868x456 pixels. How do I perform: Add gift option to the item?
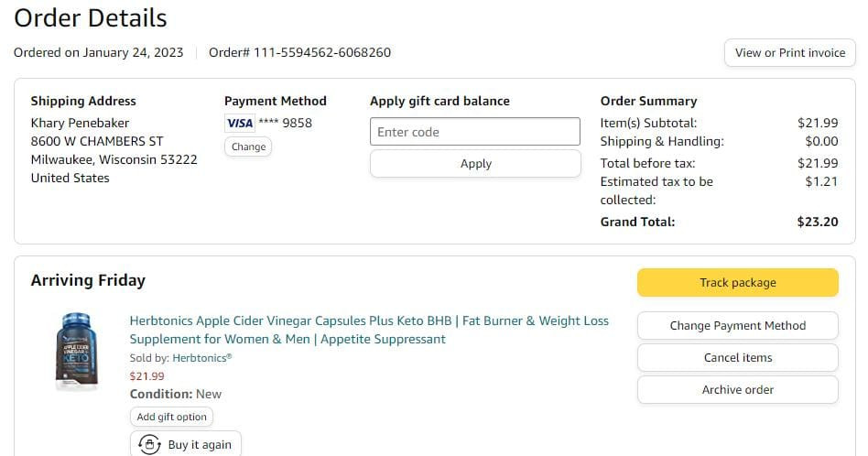[171, 417]
